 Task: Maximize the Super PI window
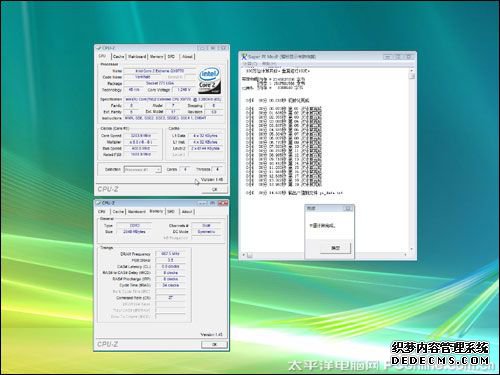pyautogui.click(x=398, y=57)
